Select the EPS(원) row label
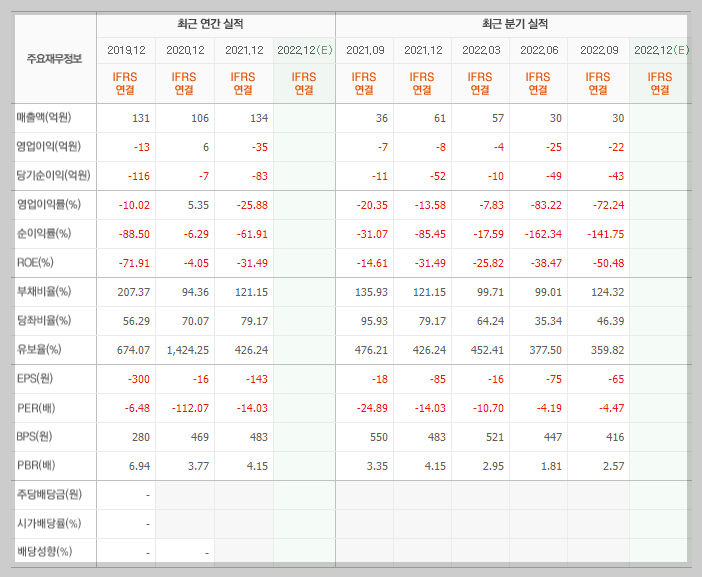This screenshot has height=577, width=702. [35, 378]
